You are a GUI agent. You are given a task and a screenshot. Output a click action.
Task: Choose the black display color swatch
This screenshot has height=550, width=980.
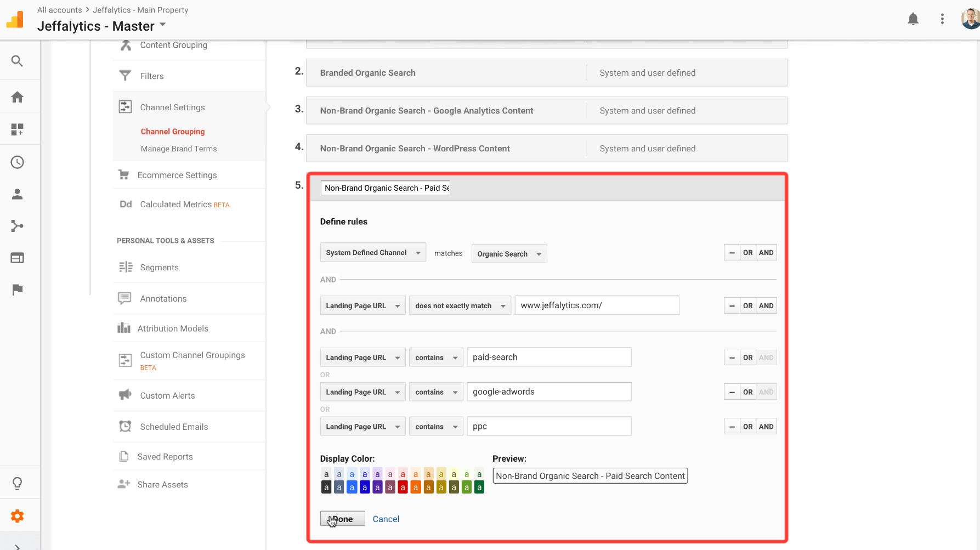coord(326,487)
